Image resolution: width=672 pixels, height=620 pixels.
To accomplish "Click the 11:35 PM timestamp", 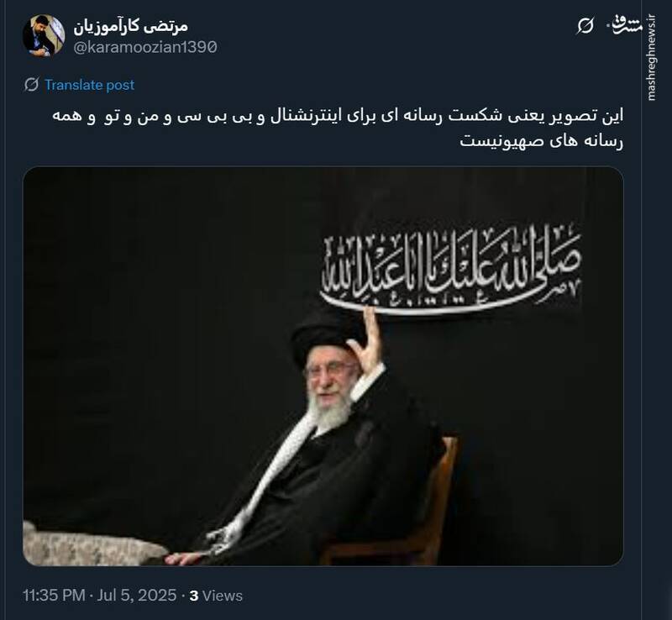I will click(54, 595).
